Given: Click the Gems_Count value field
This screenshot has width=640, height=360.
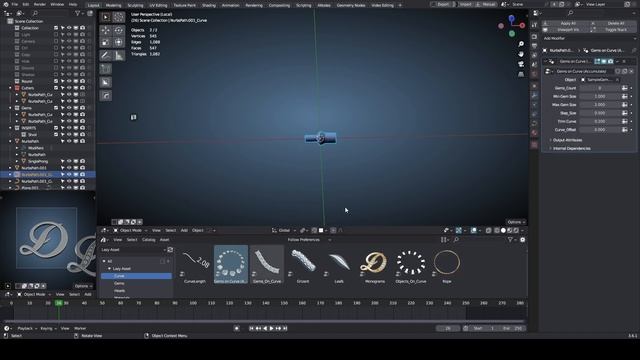Looking at the screenshot, I should coord(600,88).
